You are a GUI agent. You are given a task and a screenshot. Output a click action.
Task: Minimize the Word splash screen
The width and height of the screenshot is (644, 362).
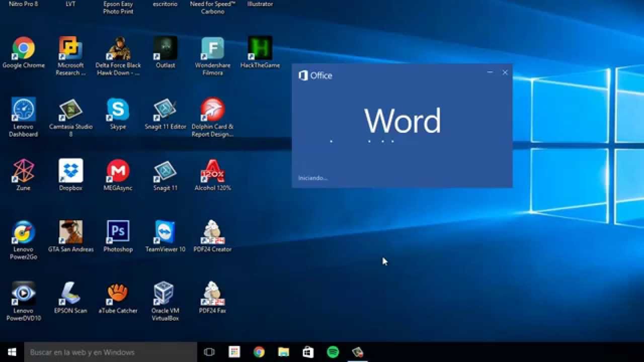[x=490, y=72]
